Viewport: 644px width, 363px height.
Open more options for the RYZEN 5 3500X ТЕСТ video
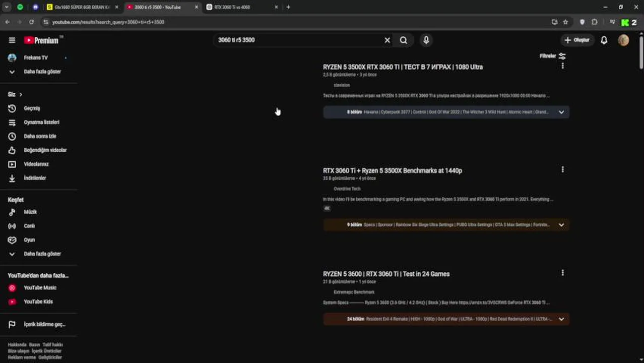(562, 66)
